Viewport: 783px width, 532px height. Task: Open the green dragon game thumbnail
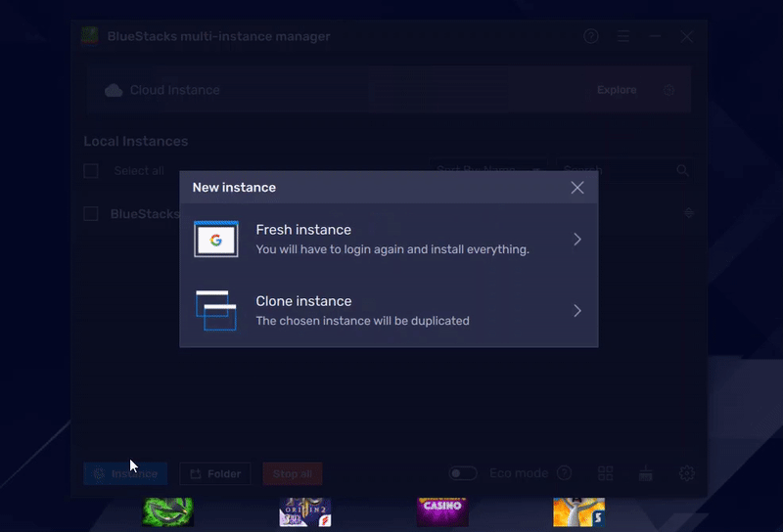pos(167,511)
